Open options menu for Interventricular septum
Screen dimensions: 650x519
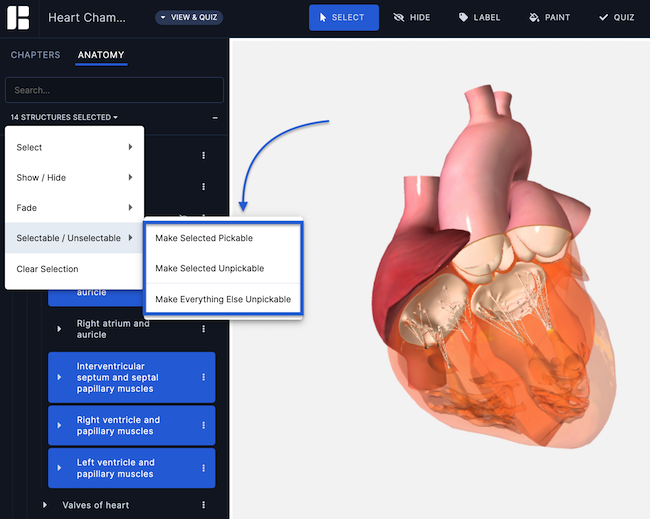coord(204,377)
